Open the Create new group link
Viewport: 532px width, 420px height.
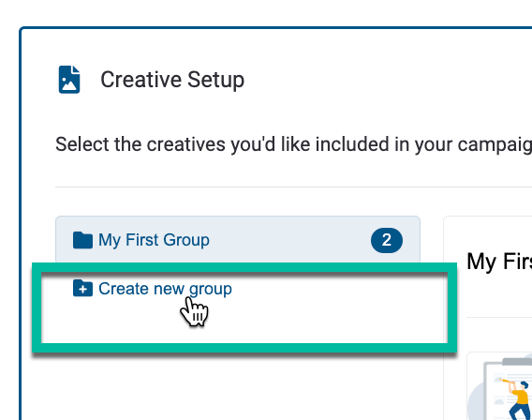click(165, 289)
